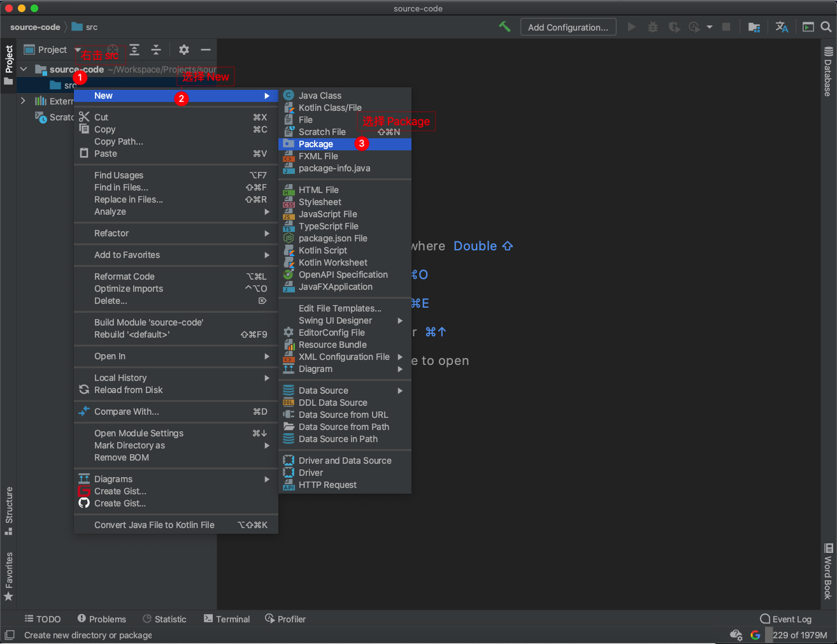Expand Swing UI Designer submenu
837x644 pixels.
(345, 320)
